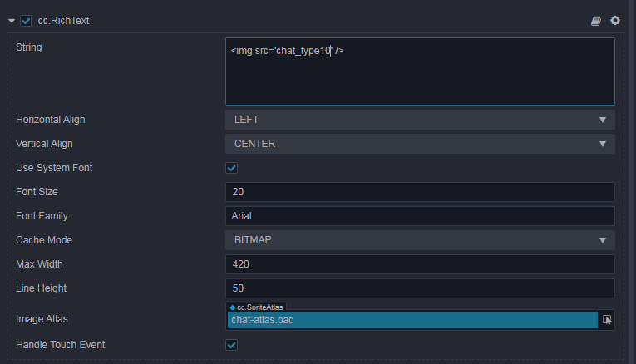Uncheck the Use System Font checkbox
The width and height of the screenshot is (636, 364).
point(232,168)
